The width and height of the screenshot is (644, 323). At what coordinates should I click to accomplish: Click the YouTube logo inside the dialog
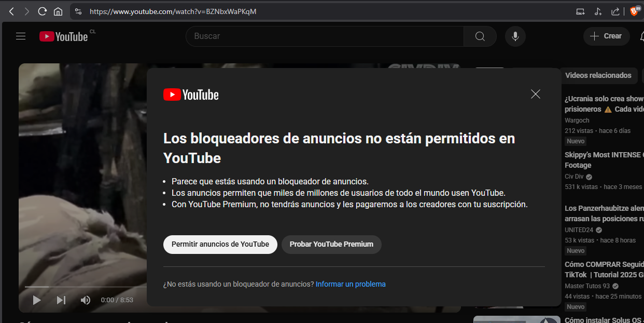191,95
